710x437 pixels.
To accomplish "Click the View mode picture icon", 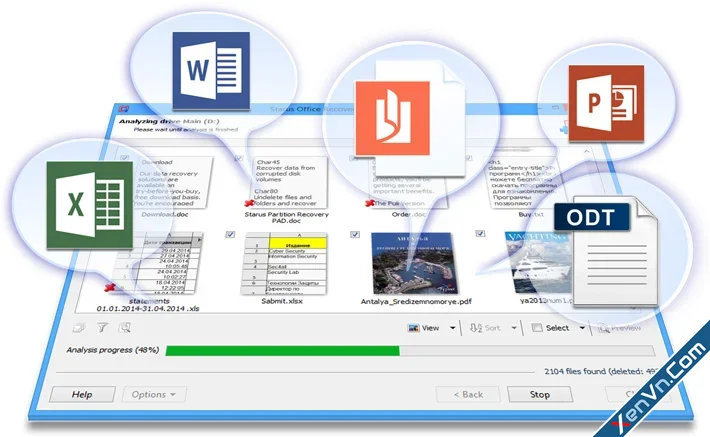I will (413, 328).
